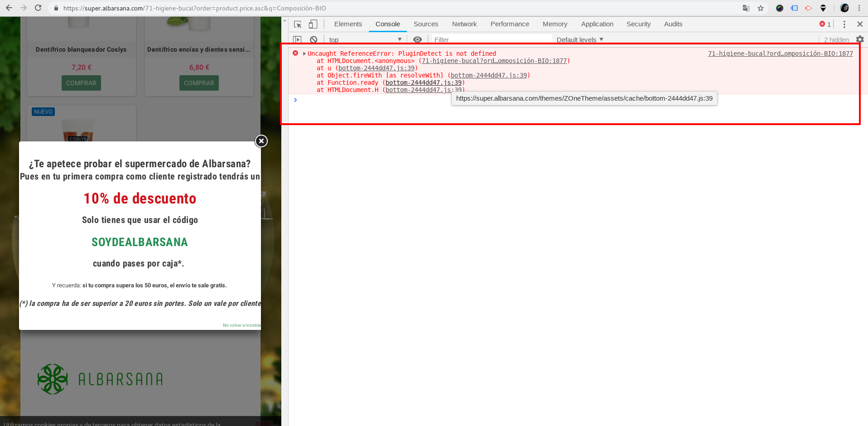Bookmark this page with the star
Screen dimensions: 868x426
tap(761, 8)
